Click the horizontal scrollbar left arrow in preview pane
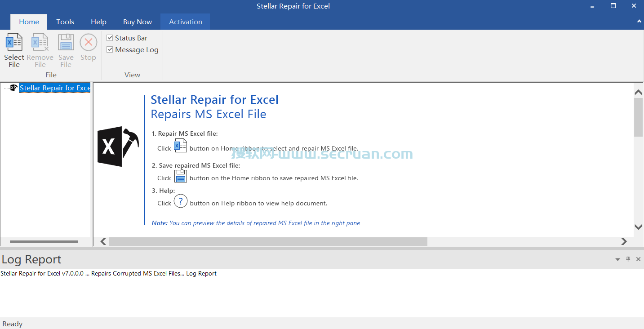This screenshot has width=644, height=329. click(103, 241)
